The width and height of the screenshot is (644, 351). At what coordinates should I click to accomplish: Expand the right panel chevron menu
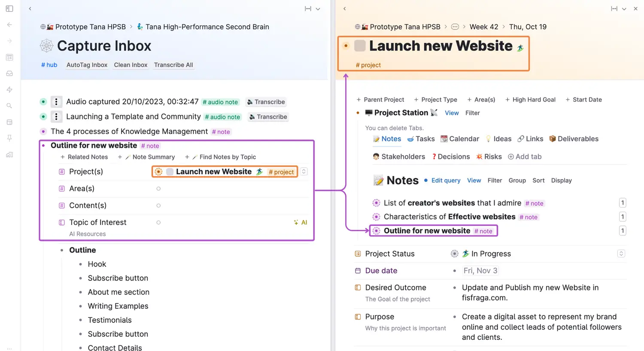(624, 9)
